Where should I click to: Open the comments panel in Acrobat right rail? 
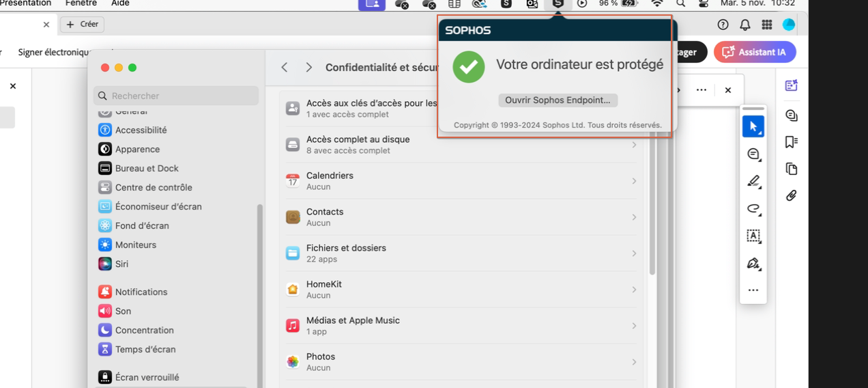pos(791,115)
